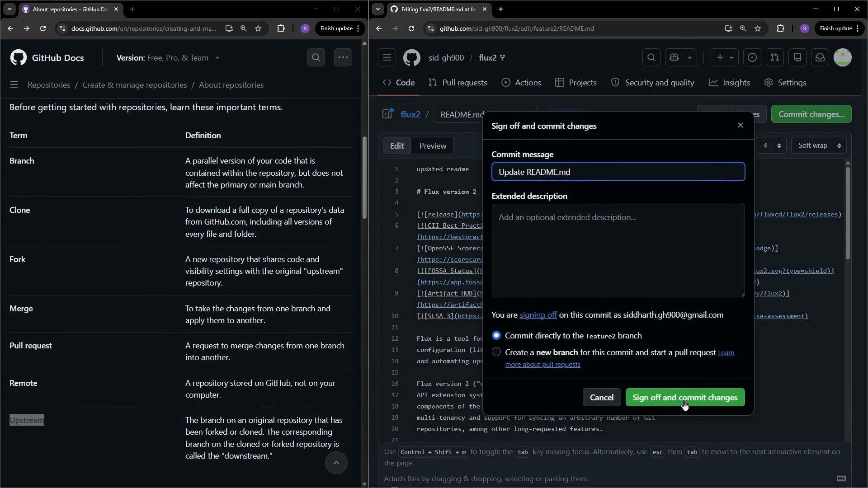Open the repositories icon in GitHub header
Image resolution: width=868 pixels, height=488 pixels.
tap(797, 57)
